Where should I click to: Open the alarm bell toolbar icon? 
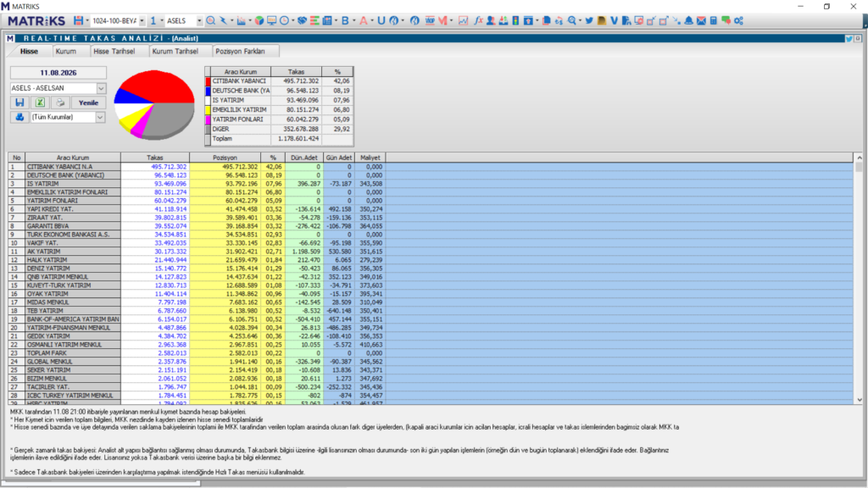pos(688,20)
